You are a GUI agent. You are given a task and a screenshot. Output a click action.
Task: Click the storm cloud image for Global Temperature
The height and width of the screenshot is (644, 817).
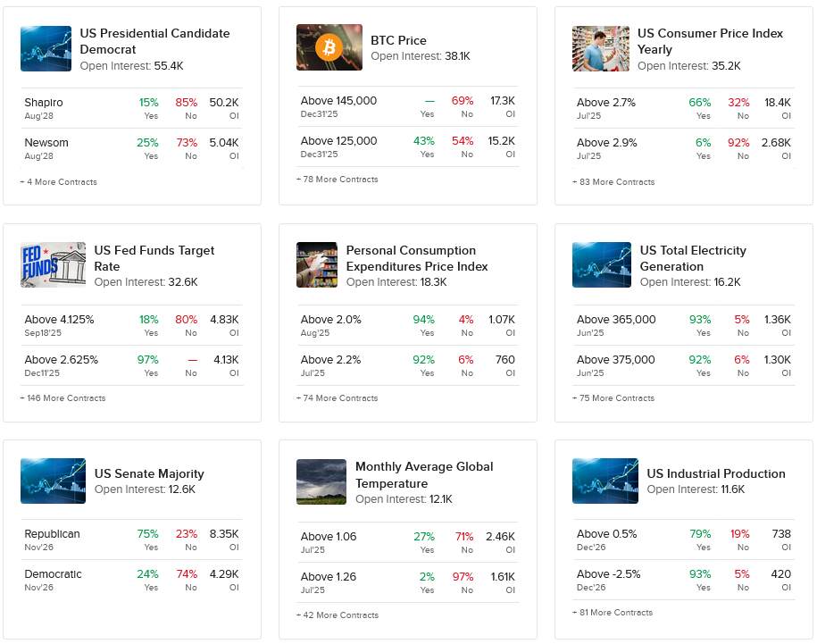(321, 482)
